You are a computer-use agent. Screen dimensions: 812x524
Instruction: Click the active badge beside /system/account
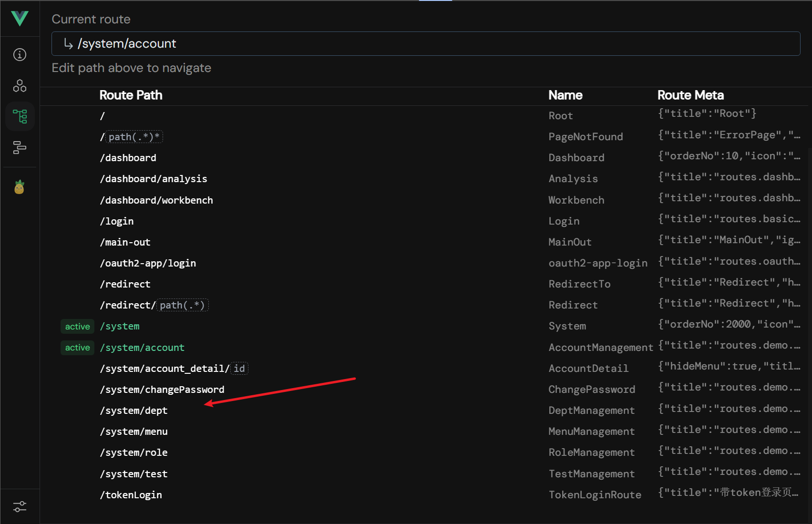[x=77, y=348]
